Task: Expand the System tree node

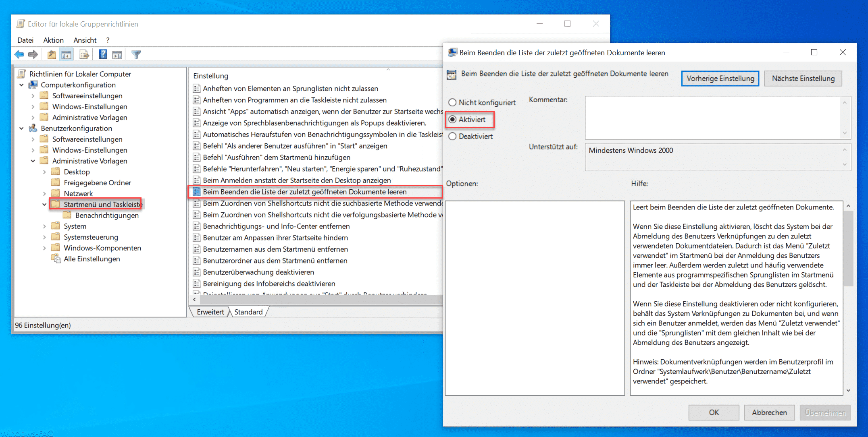Action: tap(44, 226)
